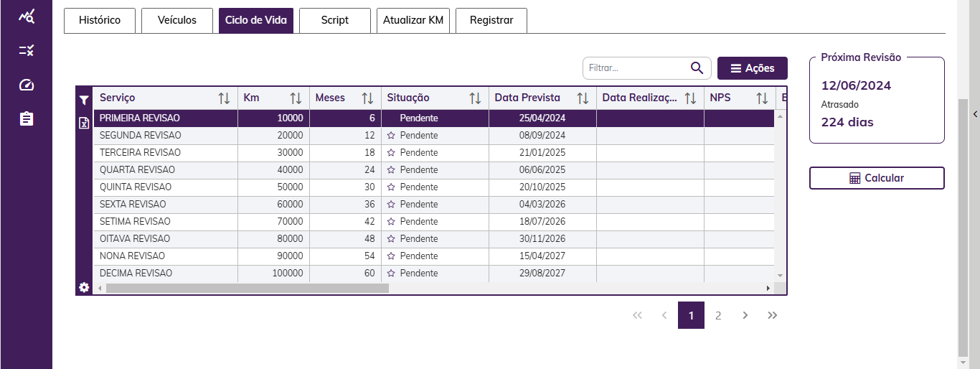Click the search magnifier icon
The image size is (980, 369).
pyautogui.click(x=697, y=68)
